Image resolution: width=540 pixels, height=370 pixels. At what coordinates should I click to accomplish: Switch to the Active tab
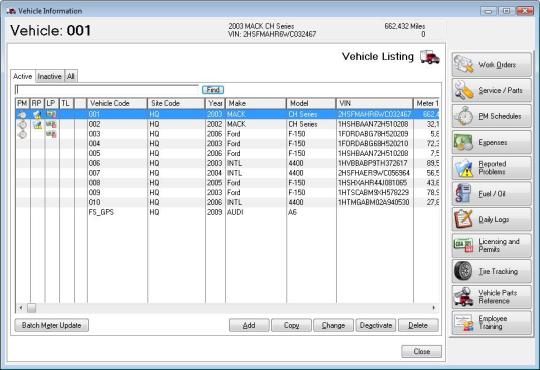point(23,76)
